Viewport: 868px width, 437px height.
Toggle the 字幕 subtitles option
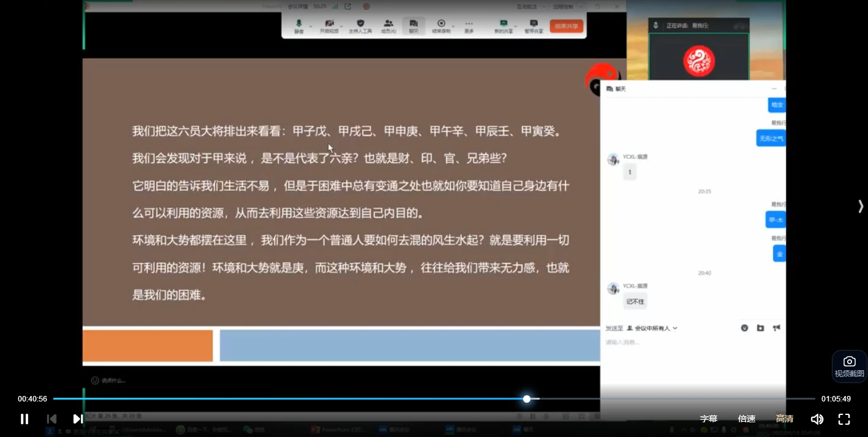(x=709, y=419)
